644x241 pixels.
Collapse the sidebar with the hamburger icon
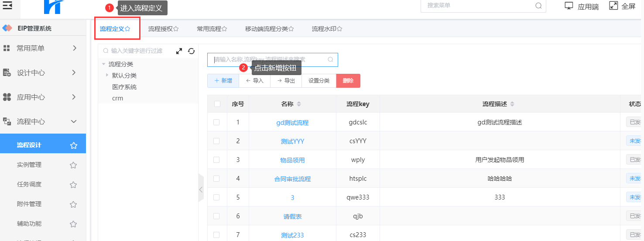pyautogui.click(x=7, y=5)
